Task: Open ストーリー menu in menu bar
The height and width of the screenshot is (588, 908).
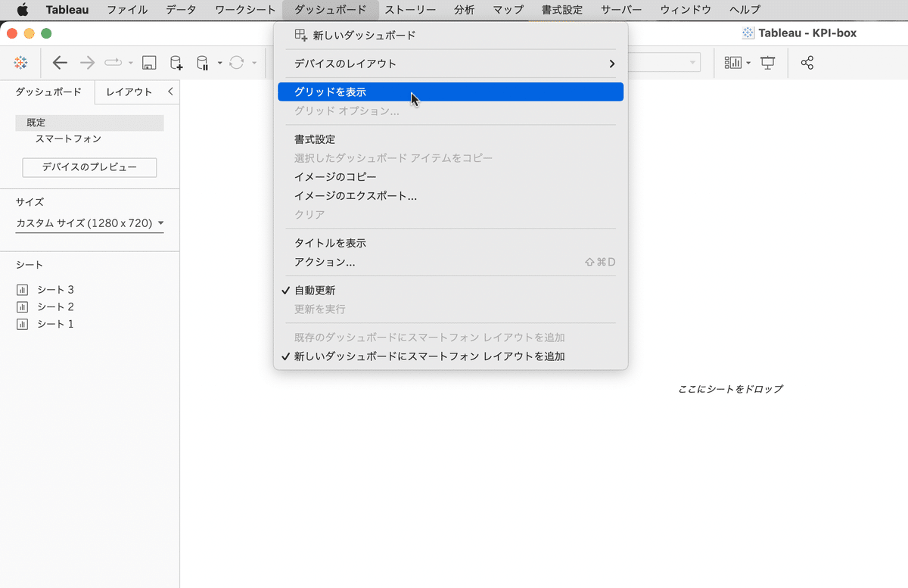Action: coord(410,10)
